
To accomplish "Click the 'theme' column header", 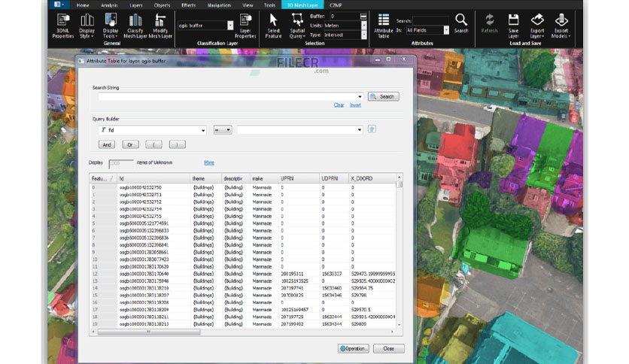I will 206,178.
